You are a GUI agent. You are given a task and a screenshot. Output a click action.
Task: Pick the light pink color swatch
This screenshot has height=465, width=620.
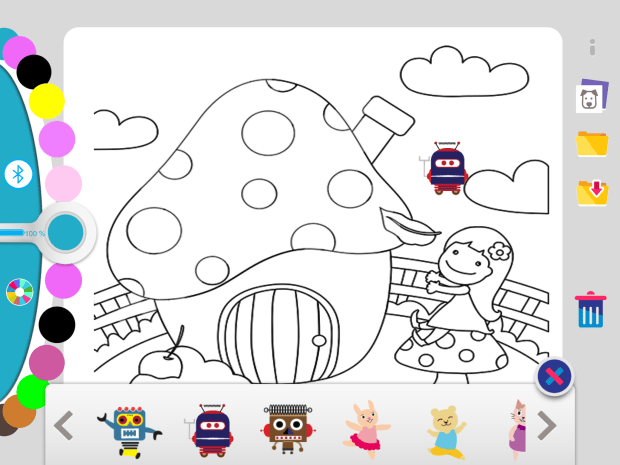(63, 183)
